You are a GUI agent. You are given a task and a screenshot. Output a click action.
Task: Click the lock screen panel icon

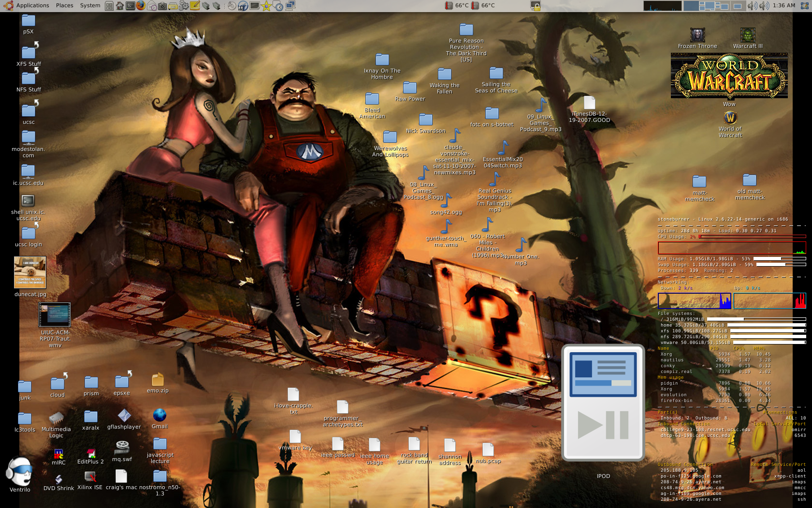pyautogui.click(x=535, y=6)
